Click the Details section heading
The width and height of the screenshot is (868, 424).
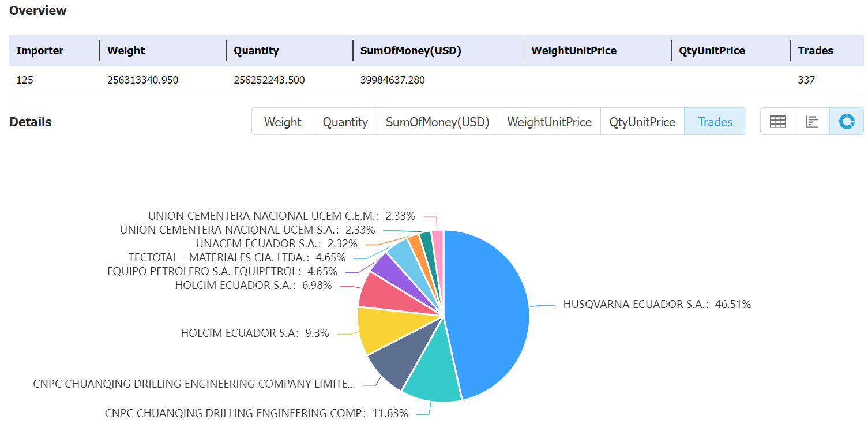point(31,122)
